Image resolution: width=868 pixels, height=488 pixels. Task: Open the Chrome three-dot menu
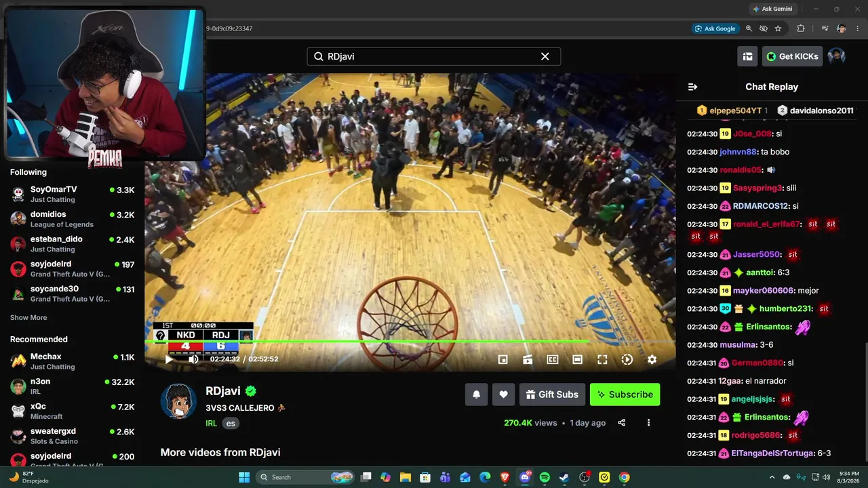tap(858, 28)
